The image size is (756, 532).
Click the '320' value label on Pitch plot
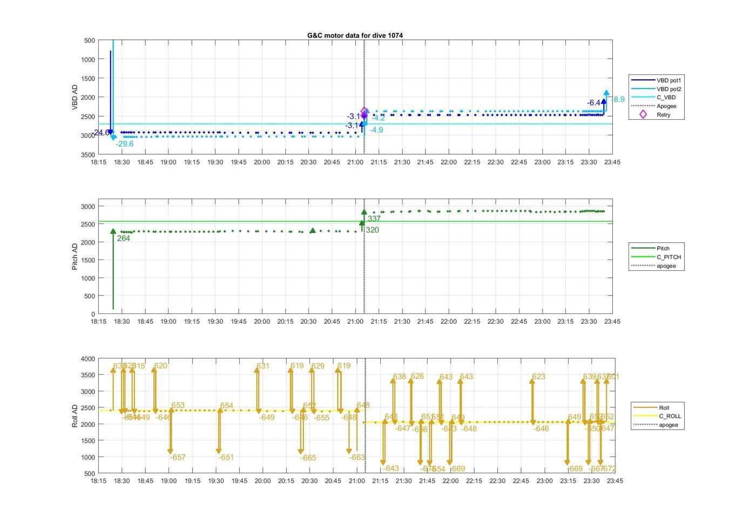(x=372, y=230)
